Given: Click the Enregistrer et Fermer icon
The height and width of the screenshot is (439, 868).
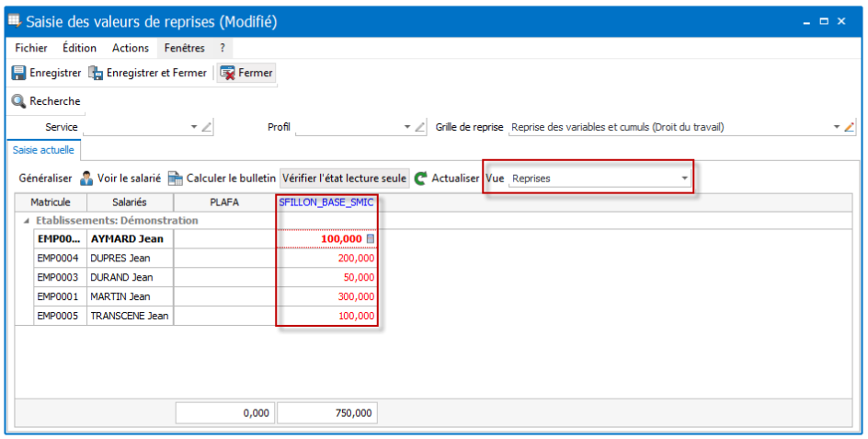Looking at the screenshot, I should (x=96, y=73).
